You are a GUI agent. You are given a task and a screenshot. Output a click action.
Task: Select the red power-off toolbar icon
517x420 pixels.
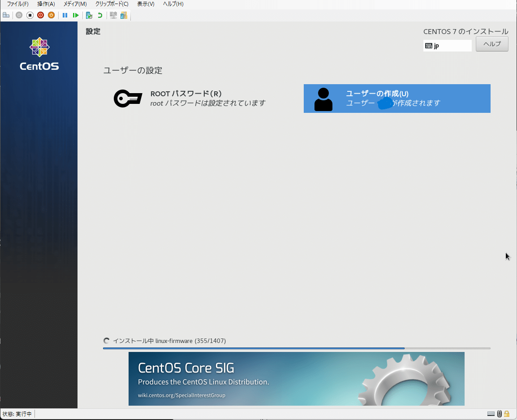tap(40, 15)
